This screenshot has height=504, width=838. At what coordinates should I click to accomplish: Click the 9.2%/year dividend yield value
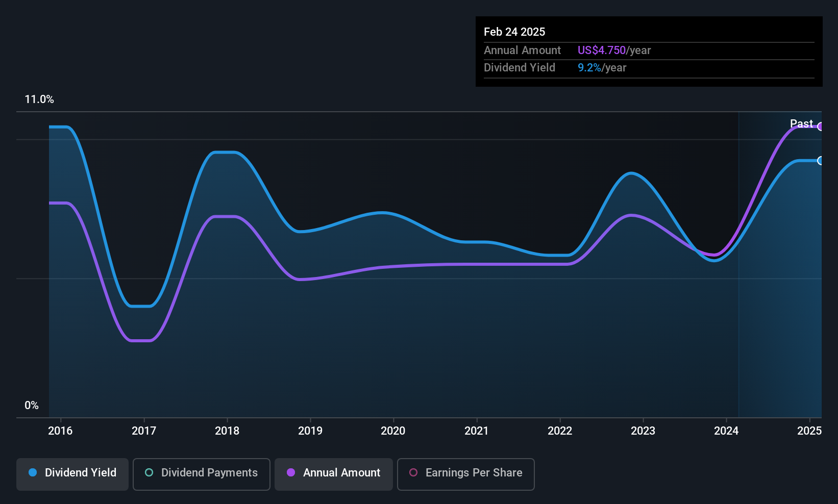point(602,67)
